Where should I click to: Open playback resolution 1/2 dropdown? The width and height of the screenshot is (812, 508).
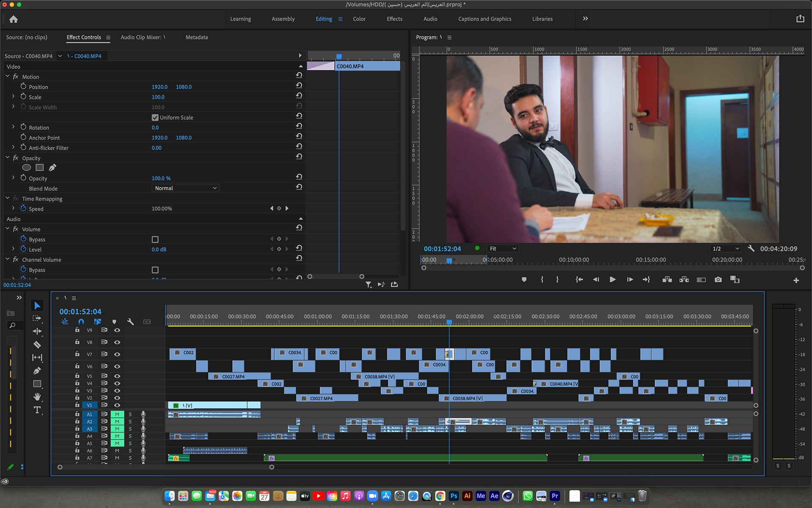[726, 248]
